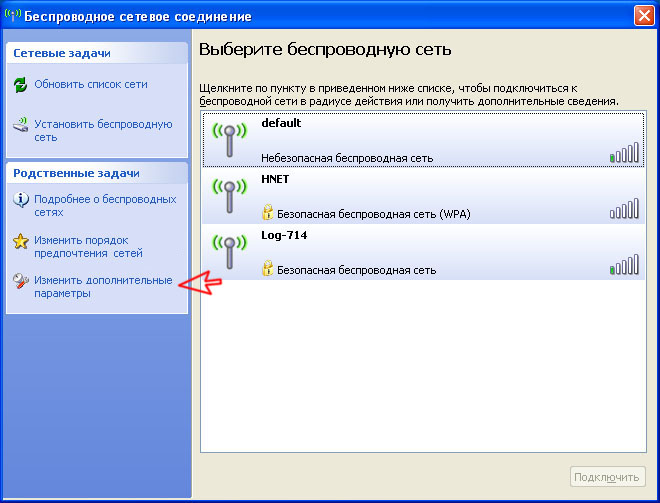Select the network named Log-714
Image resolution: width=660 pixels, height=503 pixels.
(423, 252)
